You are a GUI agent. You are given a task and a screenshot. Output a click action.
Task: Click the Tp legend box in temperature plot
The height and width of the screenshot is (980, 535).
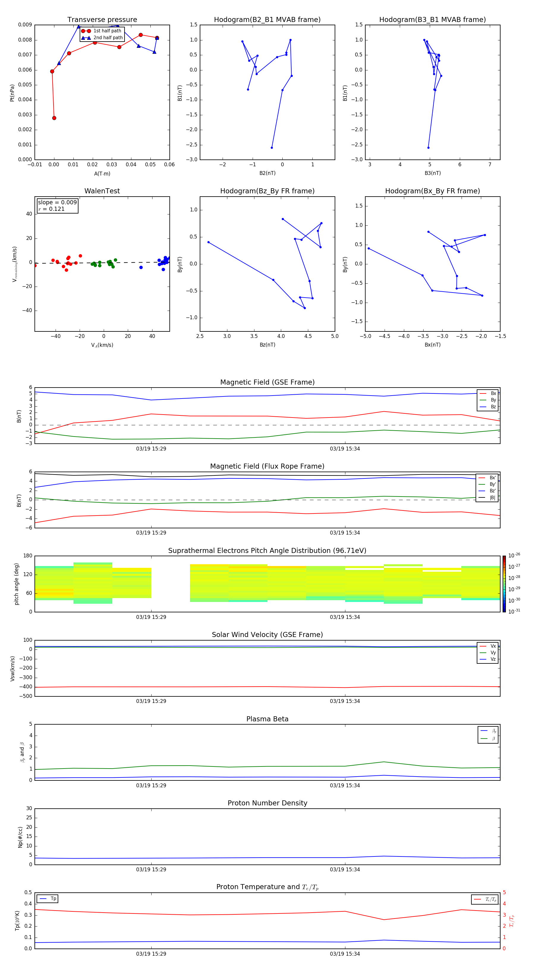tap(48, 899)
